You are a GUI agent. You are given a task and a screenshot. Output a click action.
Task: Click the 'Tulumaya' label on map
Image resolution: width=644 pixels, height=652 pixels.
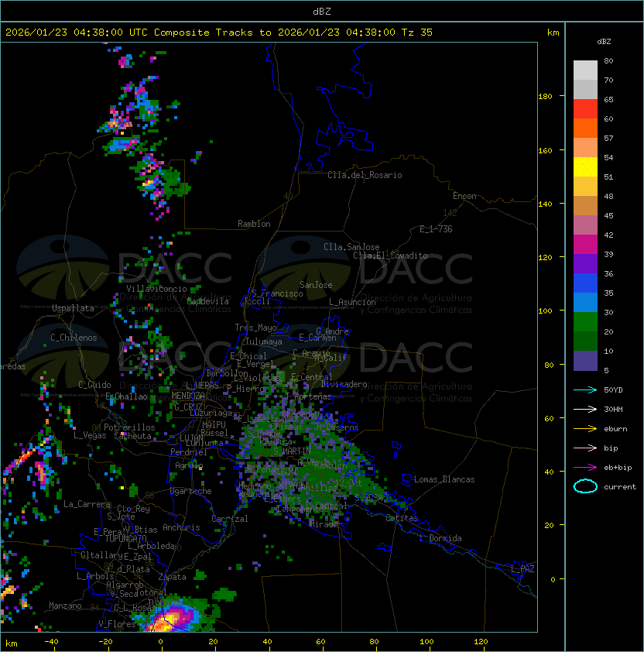(x=264, y=341)
